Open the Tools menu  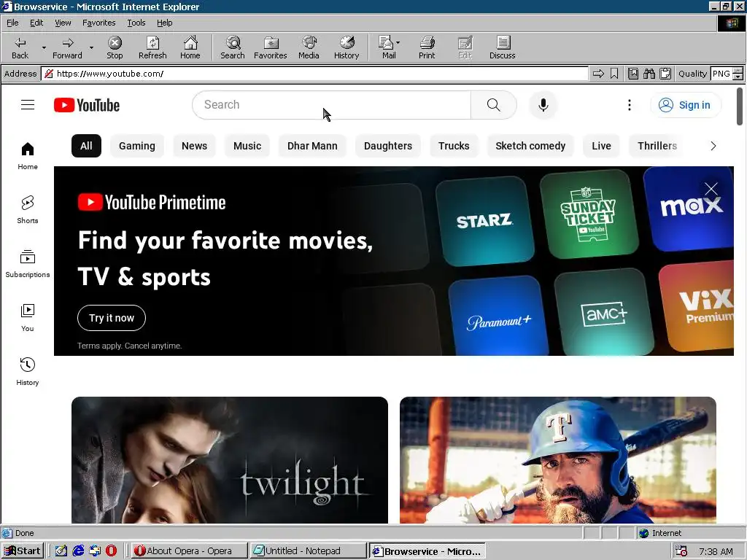pos(136,23)
